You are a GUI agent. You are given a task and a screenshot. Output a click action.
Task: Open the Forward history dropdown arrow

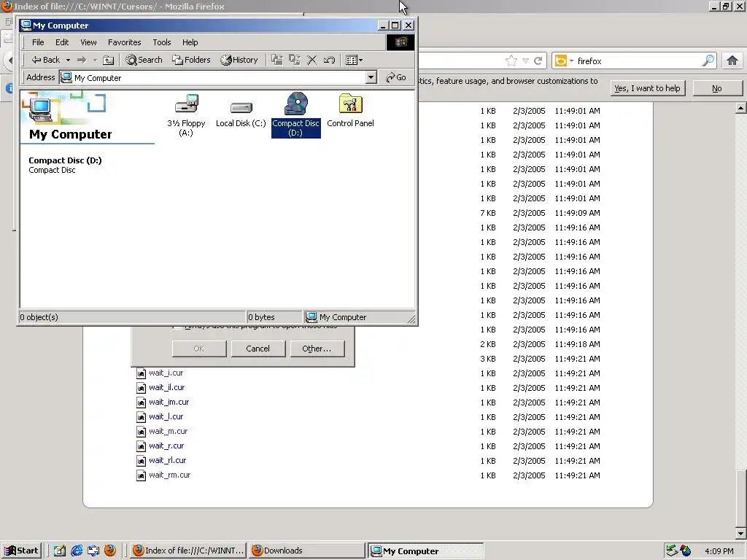coord(95,60)
